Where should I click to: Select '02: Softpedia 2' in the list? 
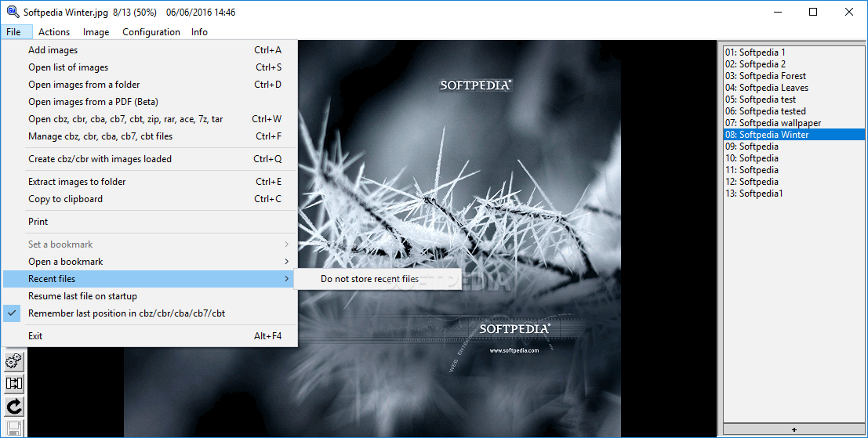pos(794,64)
